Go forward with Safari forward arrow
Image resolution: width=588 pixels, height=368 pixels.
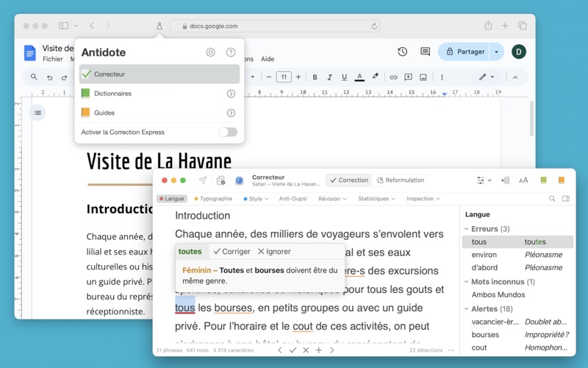(108, 26)
